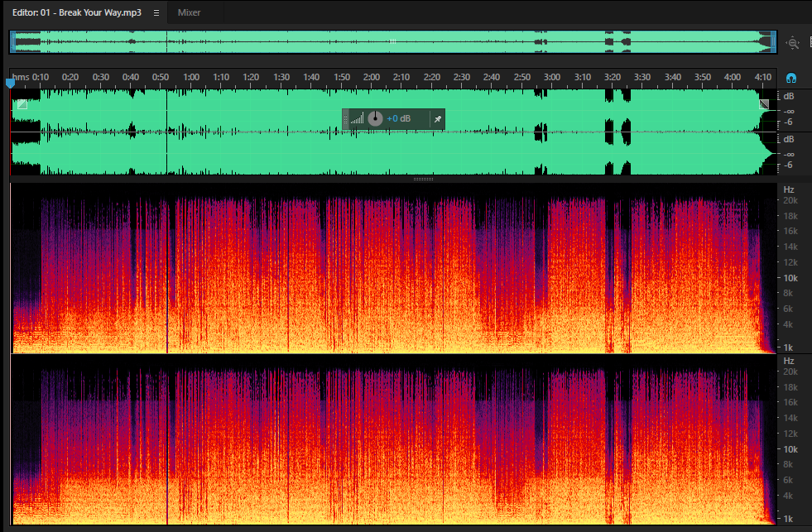The height and width of the screenshot is (532, 812).
Task: Grab the HUD dotted grip handle
Action: 345,119
